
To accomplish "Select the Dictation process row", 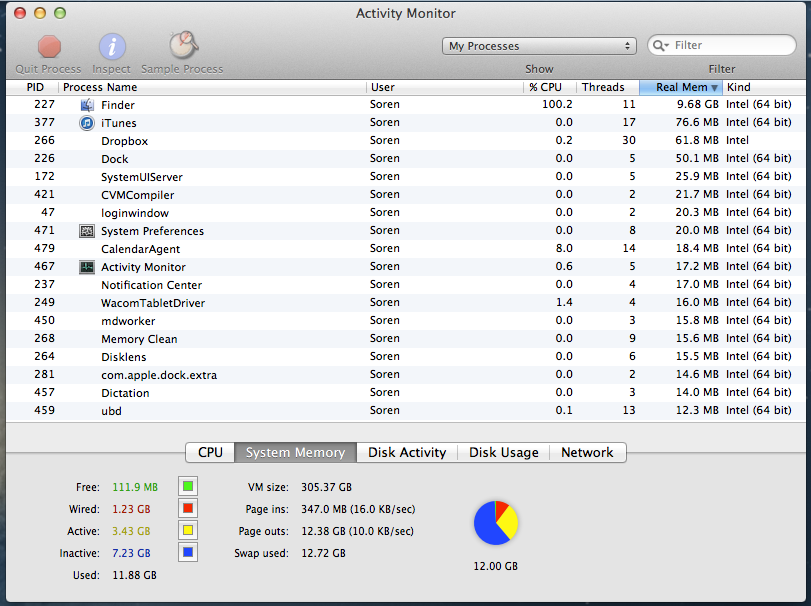I will pyautogui.click(x=406, y=393).
